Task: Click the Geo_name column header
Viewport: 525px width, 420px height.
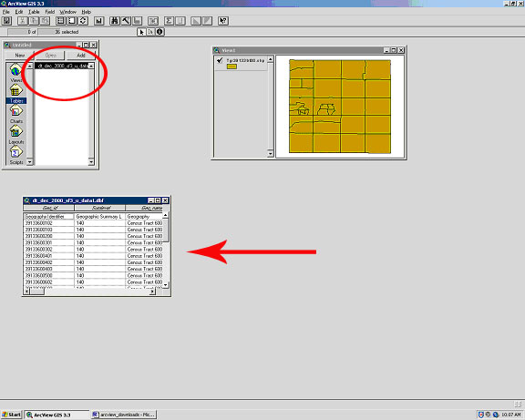Action: coord(144,208)
